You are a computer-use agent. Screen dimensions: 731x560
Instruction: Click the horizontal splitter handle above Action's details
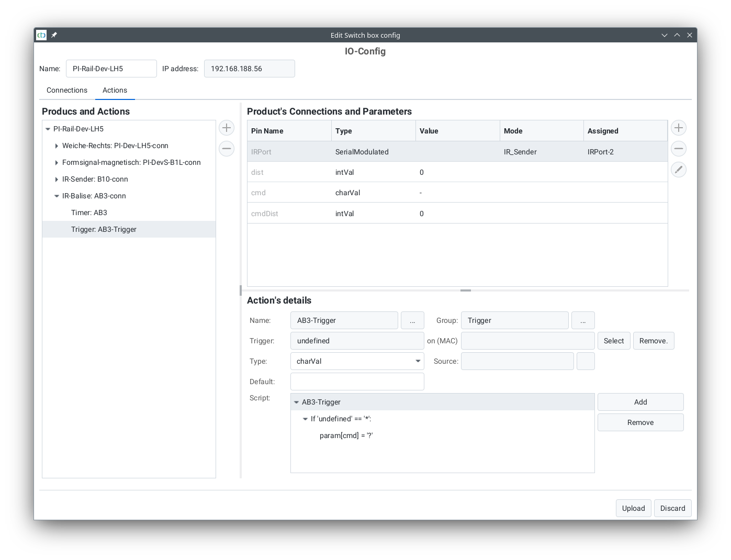[465, 290]
